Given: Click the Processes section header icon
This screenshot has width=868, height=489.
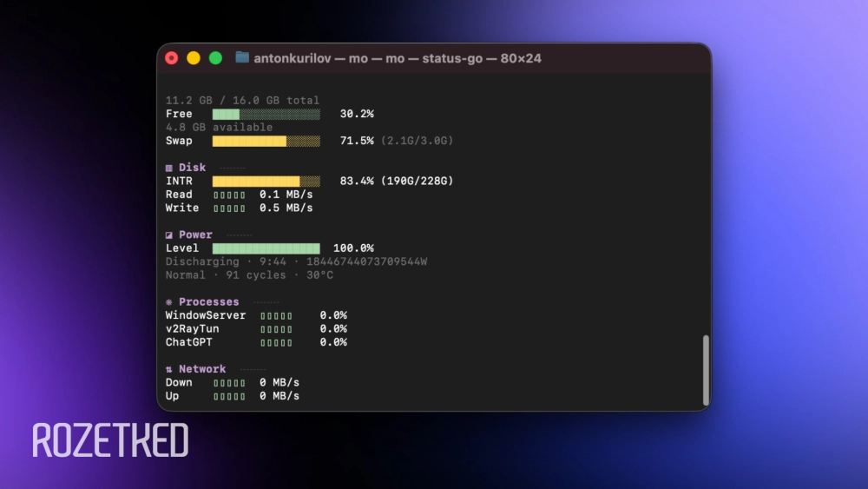Looking at the screenshot, I should tap(169, 302).
